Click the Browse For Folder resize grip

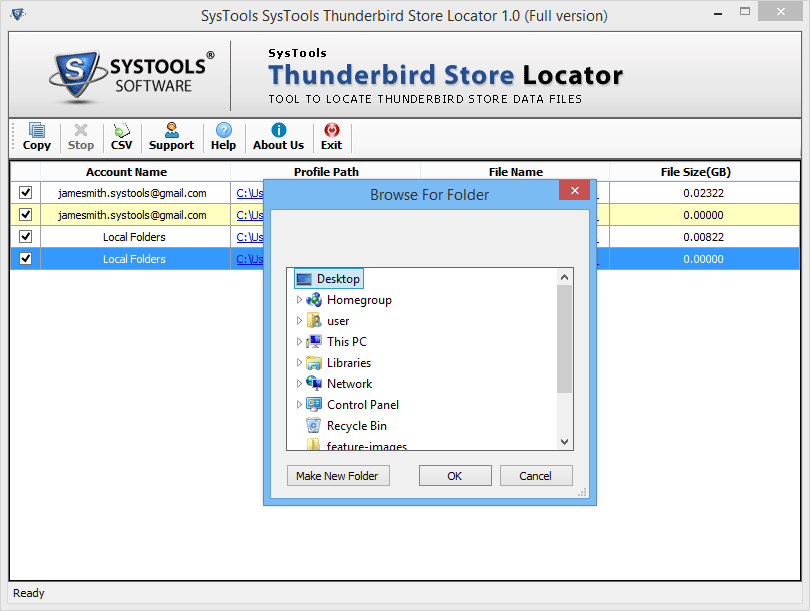point(582,492)
